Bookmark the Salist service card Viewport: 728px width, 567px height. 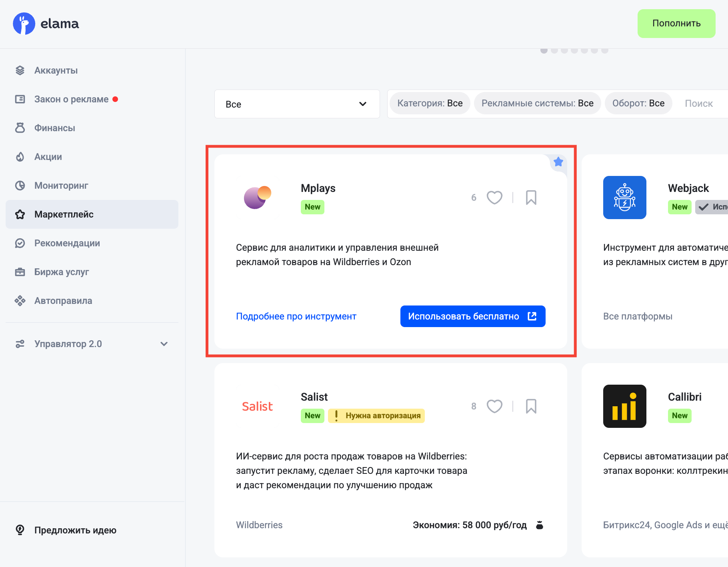pyautogui.click(x=531, y=406)
